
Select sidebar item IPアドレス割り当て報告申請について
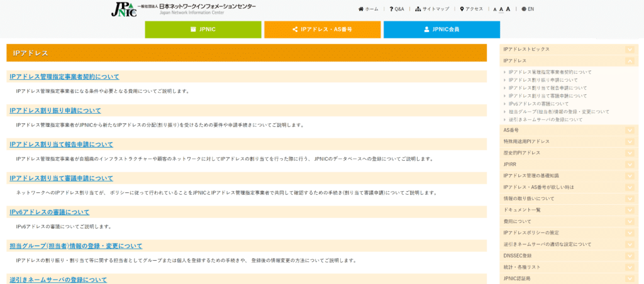coord(548,88)
